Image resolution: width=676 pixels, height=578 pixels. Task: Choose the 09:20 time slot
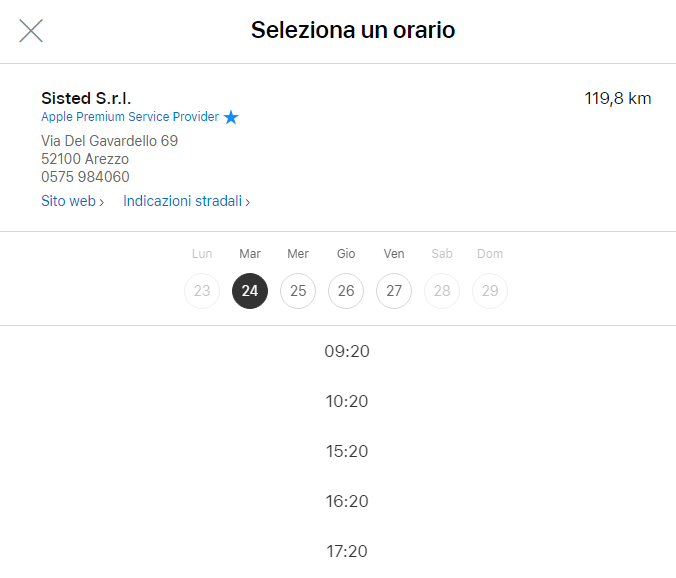(x=347, y=352)
